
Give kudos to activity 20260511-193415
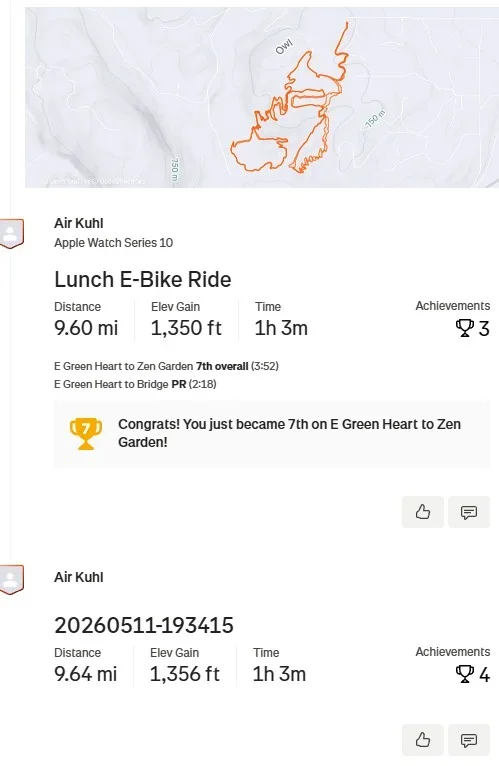coord(423,740)
